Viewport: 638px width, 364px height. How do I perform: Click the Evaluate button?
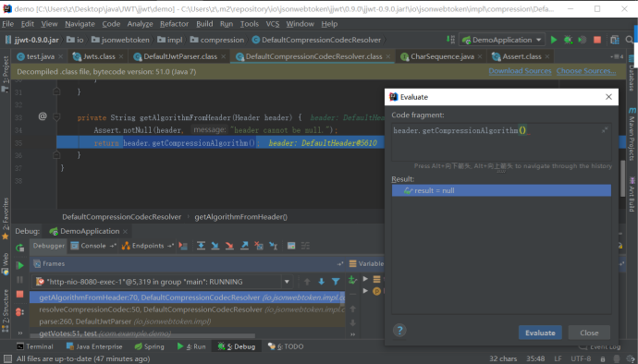coord(540,333)
